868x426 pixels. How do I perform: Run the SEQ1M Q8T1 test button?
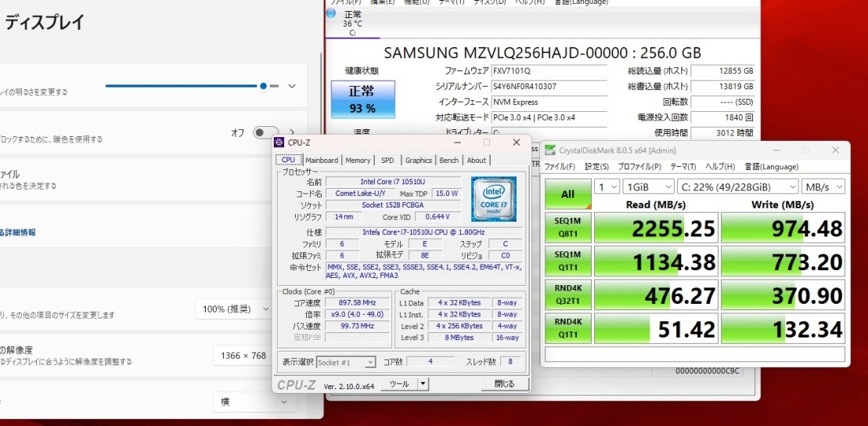(567, 229)
